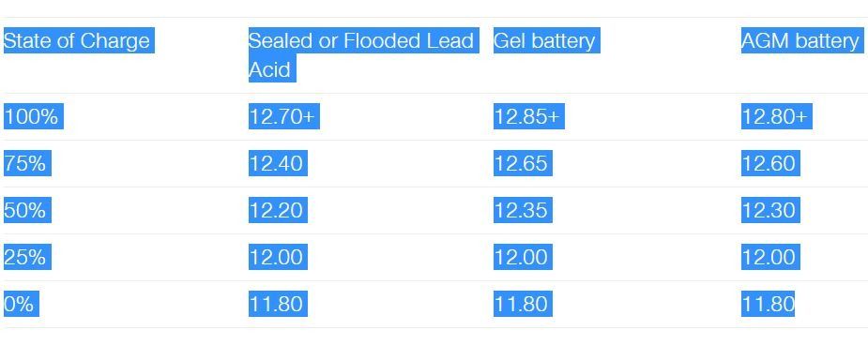Click the 12.20 lead acid cell
This screenshot has height=345, width=868.
278,210
